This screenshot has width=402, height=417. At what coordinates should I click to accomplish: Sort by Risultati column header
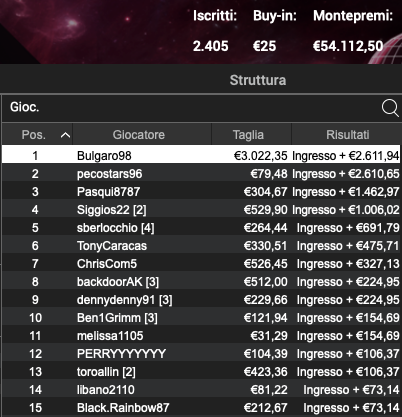(347, 135)
